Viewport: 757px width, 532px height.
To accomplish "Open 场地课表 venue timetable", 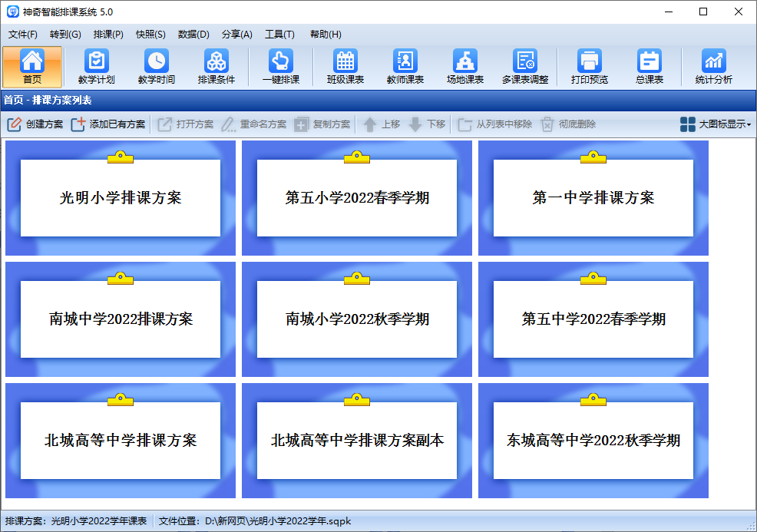I will pyautogui.click(x=465, y=67).
